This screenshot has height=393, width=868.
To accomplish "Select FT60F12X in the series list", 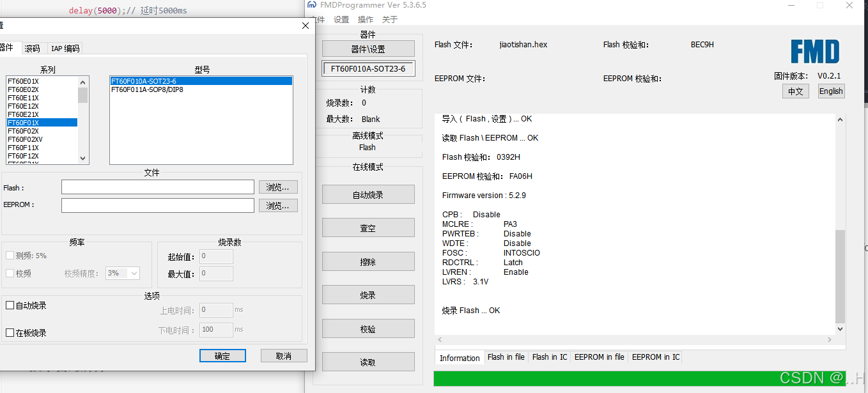I will tap(42, 156).
